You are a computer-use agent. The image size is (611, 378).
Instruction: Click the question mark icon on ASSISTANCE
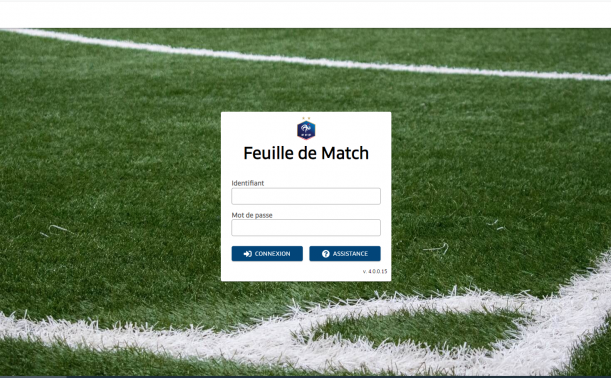point(326,254)
